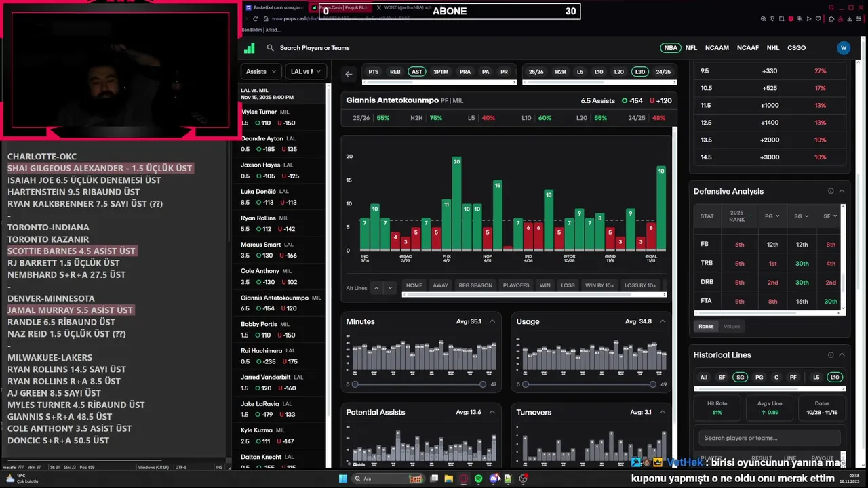The width and height of the screenshot is (868, 488).
Task: Filter Historical Lines by SG position
Action: [741, 378]
